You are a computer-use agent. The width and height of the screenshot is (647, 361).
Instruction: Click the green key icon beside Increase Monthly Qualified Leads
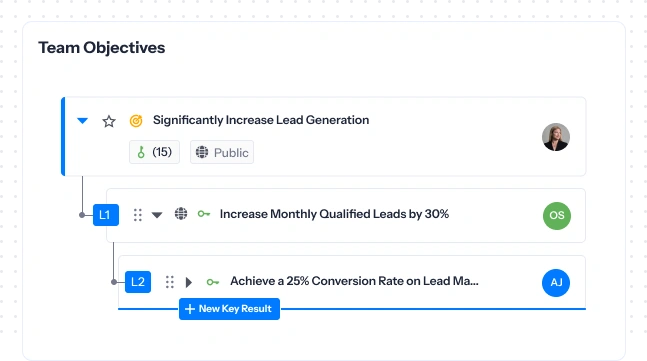point(204,214)
